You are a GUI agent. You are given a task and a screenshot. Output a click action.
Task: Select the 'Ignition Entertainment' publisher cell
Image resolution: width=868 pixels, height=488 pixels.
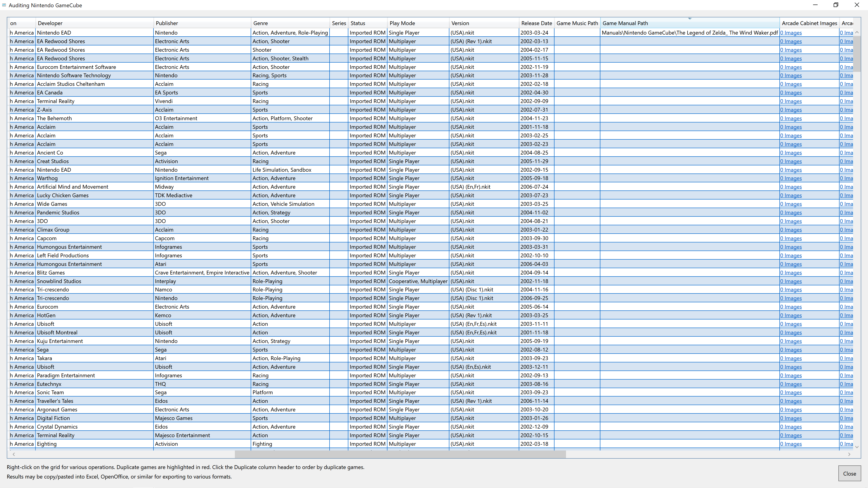(202, 178)
